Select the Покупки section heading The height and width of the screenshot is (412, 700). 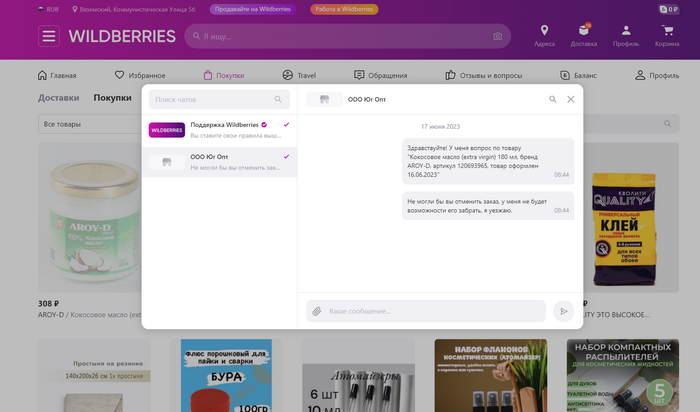[x=112, y=98]
